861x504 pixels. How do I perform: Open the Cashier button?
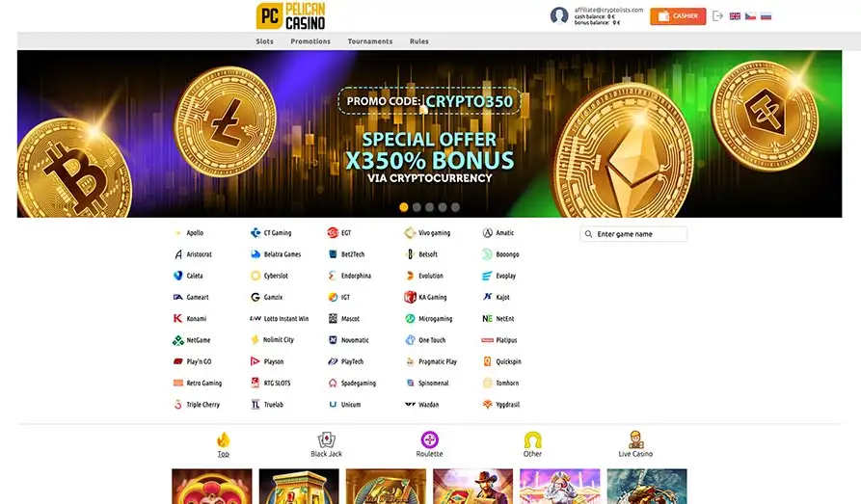point(678,16)
